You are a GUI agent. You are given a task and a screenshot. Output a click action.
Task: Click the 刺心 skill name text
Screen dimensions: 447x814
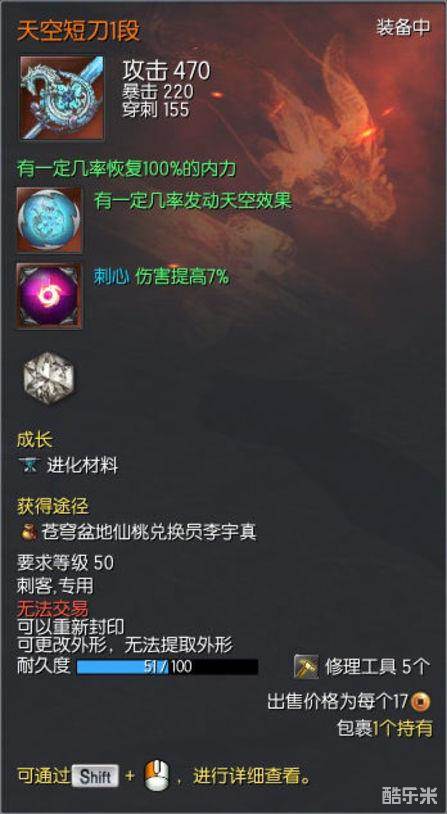tap(111, 277)
